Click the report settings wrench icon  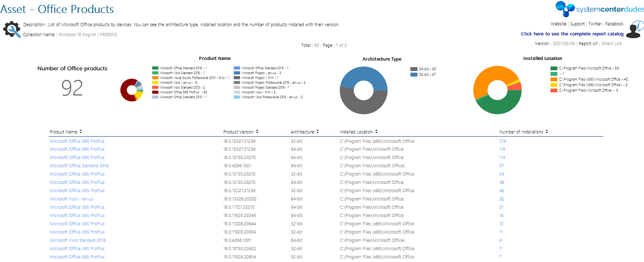coord(12,30)
